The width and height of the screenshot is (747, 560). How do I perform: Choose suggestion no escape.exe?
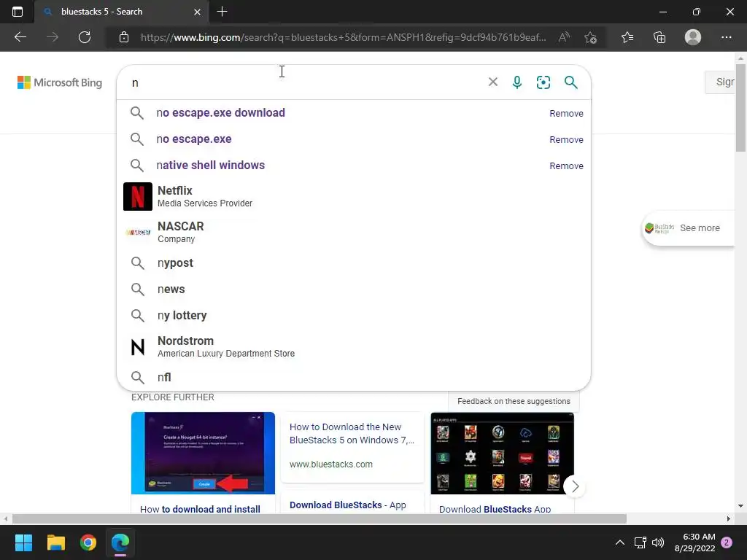(x=354, y=139)
